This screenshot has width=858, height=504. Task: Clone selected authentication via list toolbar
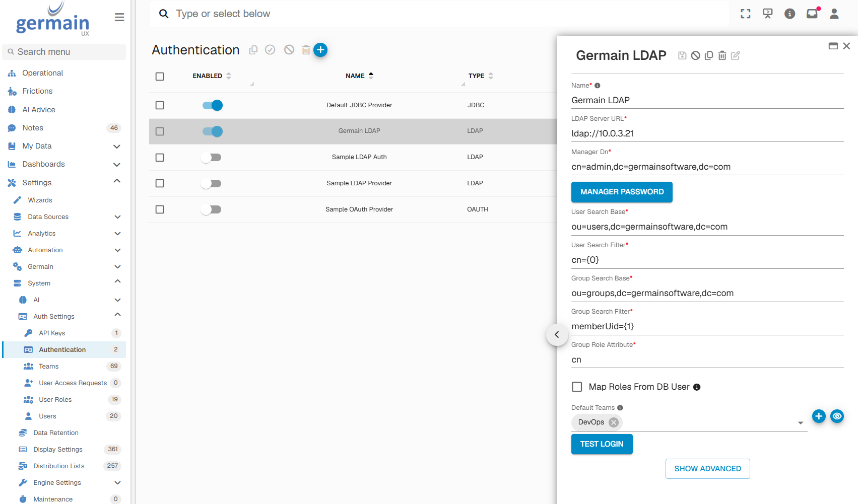(x=253, y=50)
